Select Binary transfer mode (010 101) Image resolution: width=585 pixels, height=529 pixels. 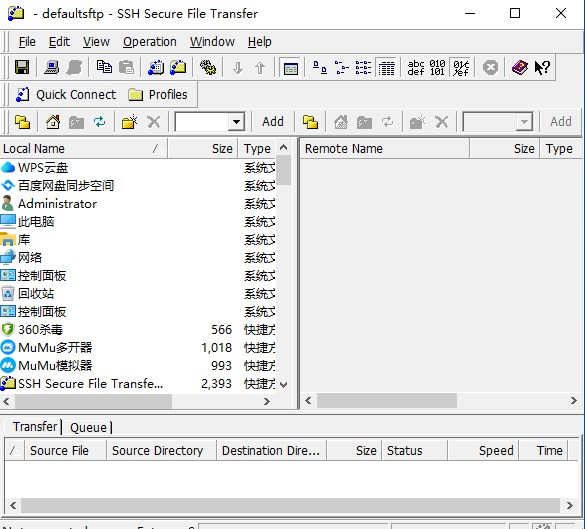pos(438,68)
